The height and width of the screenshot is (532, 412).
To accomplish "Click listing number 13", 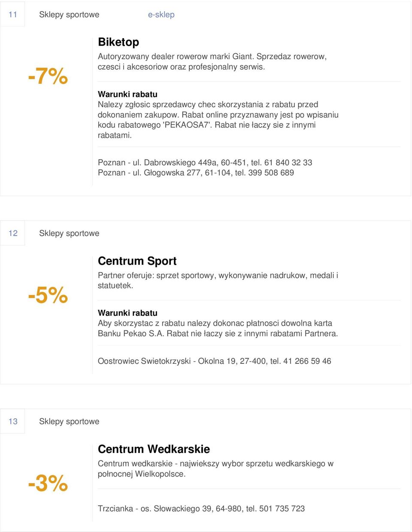I will pos(13,422).
